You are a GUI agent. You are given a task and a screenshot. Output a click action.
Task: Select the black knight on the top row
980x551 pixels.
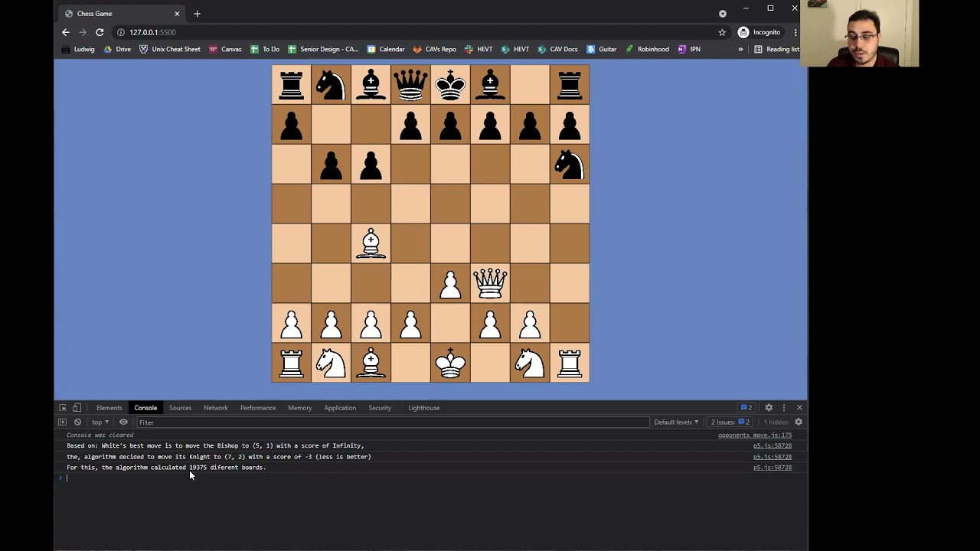[331, 84]
